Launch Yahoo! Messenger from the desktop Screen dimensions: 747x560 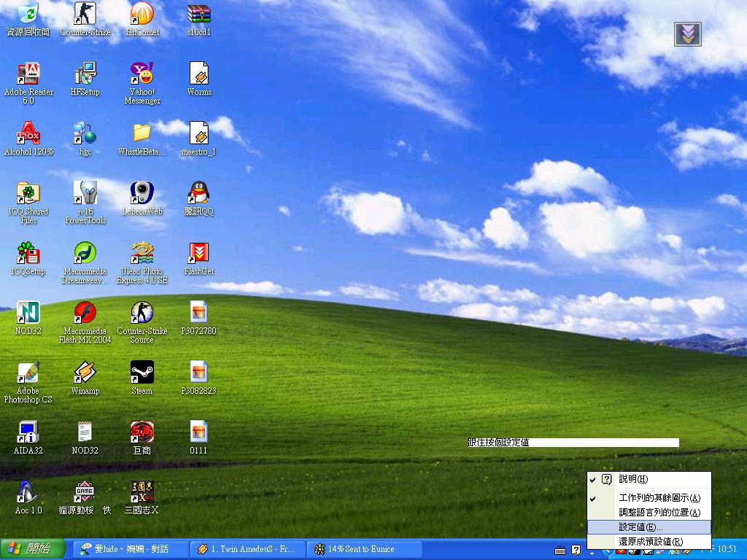pyautogui.click(x=142, y=83)
